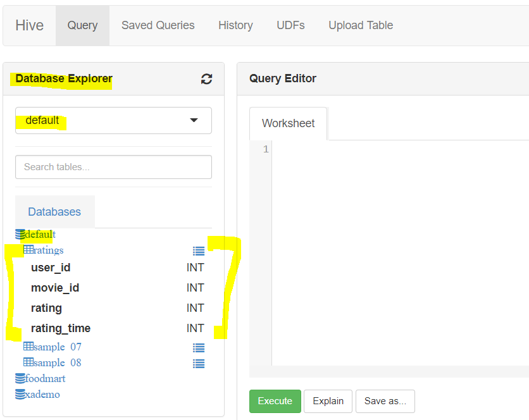Open the Upload Table tab
Image resolution: width=529 pixels, height=420 pixels.
point(361,25)
